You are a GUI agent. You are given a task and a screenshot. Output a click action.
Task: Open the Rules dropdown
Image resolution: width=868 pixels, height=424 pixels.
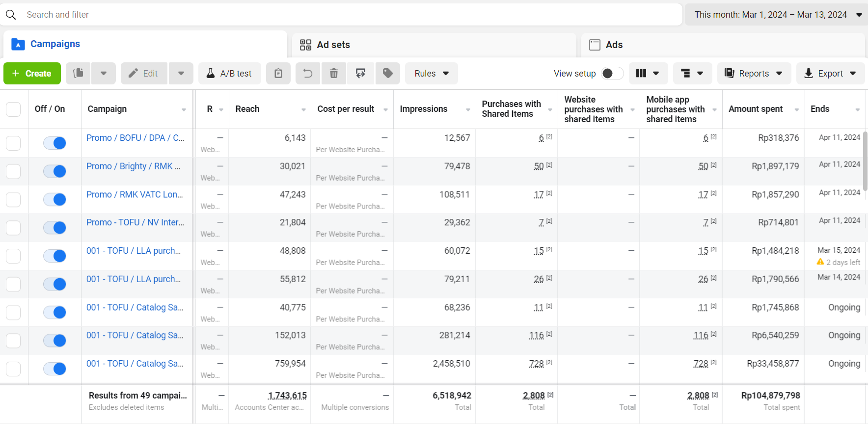[x=432, y=74]
